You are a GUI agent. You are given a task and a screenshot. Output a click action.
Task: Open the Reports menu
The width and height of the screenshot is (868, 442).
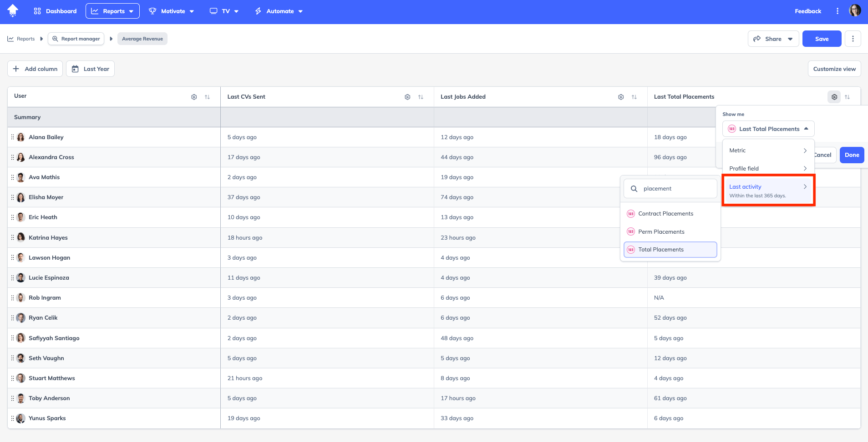[x=112, y=10]
